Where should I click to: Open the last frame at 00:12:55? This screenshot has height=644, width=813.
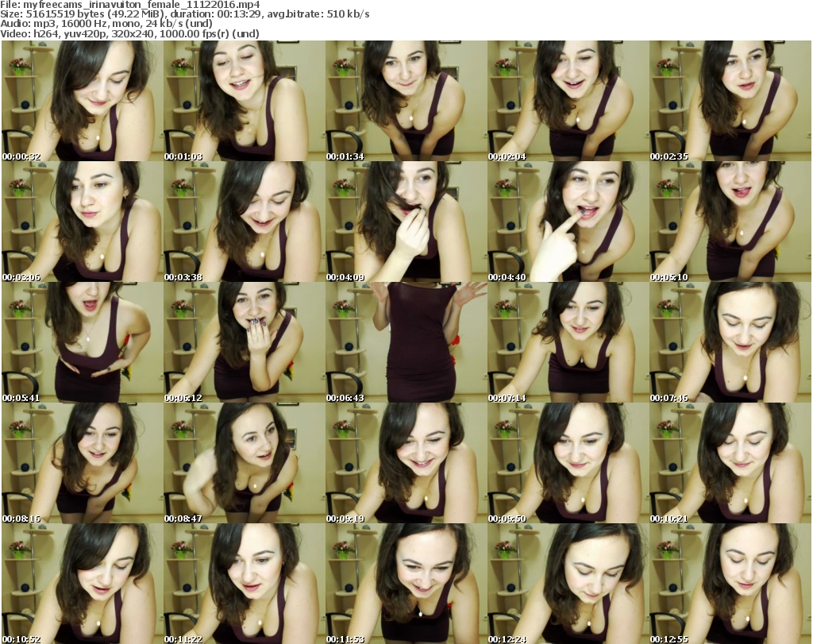730,584
